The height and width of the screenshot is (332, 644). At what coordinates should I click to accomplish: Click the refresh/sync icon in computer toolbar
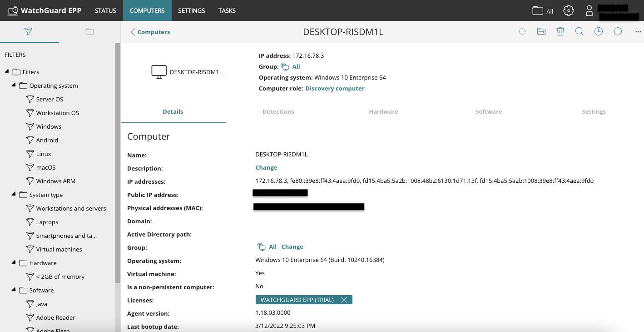(522, 31)
